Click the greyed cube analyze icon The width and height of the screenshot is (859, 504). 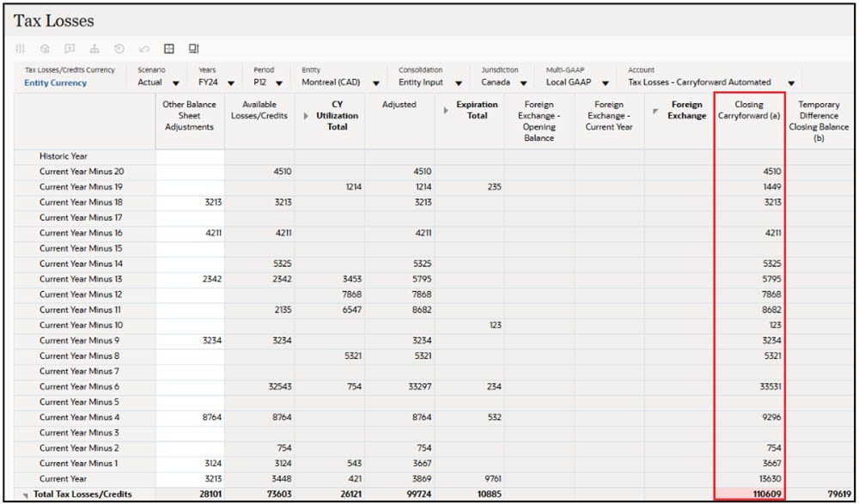[x=46, y=49]
